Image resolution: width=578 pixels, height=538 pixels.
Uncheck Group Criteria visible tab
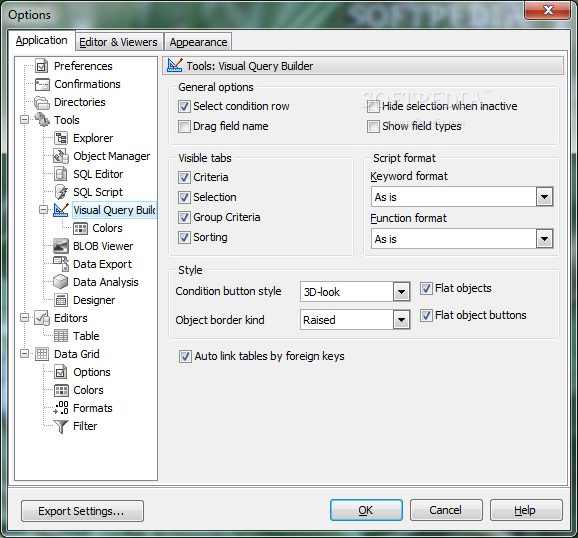click(184, 217)
